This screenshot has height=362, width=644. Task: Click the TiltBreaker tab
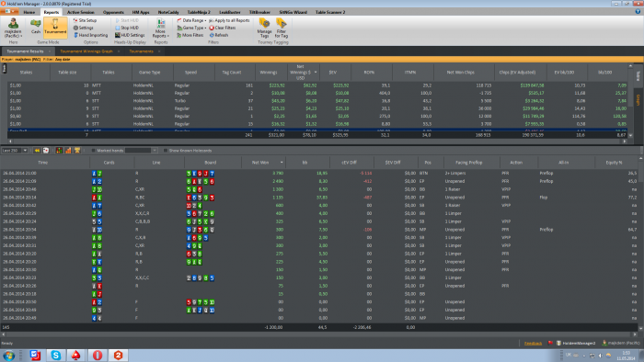tap(259, 12)
